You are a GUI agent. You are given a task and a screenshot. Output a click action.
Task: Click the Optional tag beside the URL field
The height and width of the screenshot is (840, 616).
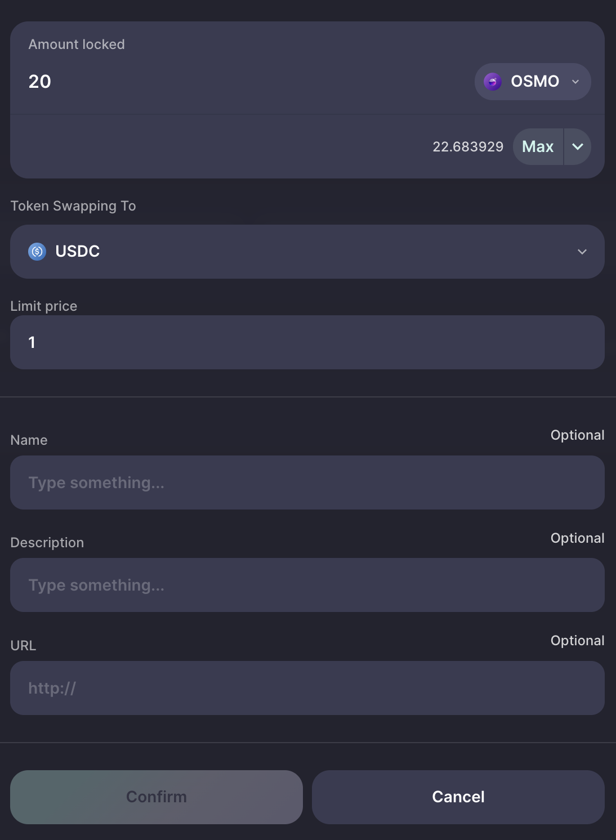(577, 641)
